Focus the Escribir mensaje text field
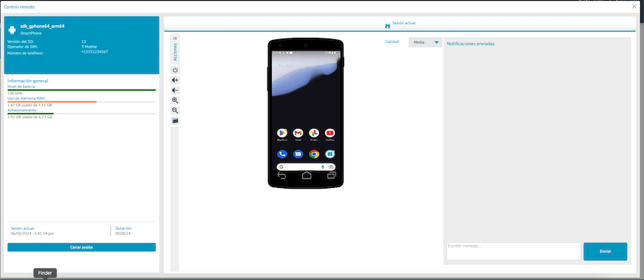 tap(514, 251)
